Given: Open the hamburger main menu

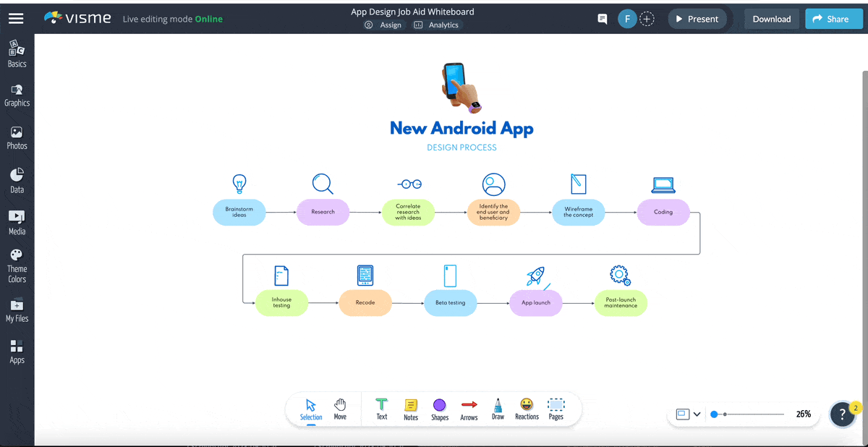Looking at the screenshot, I should (16, 19).
